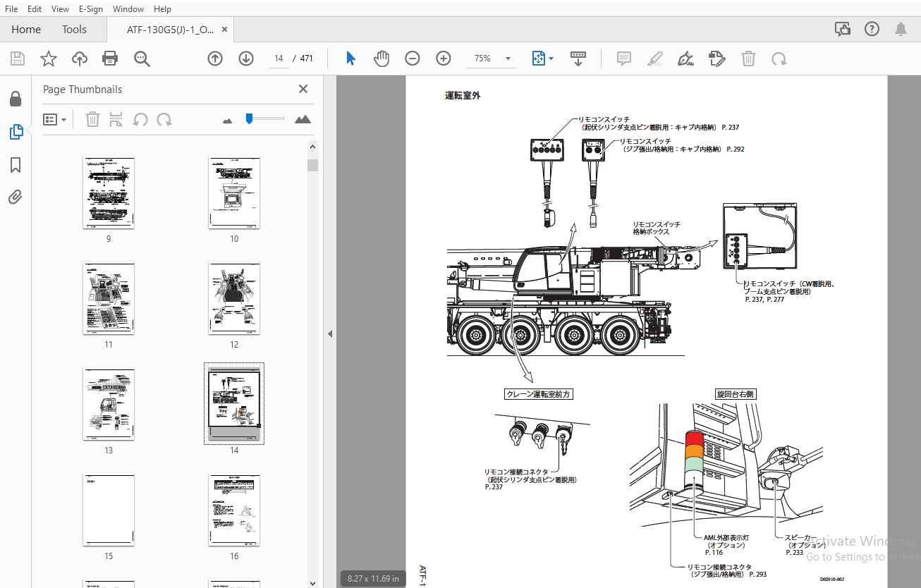Click the insert pages icon in thumbnails panel
Screen dimensions: 921x588
116,119
